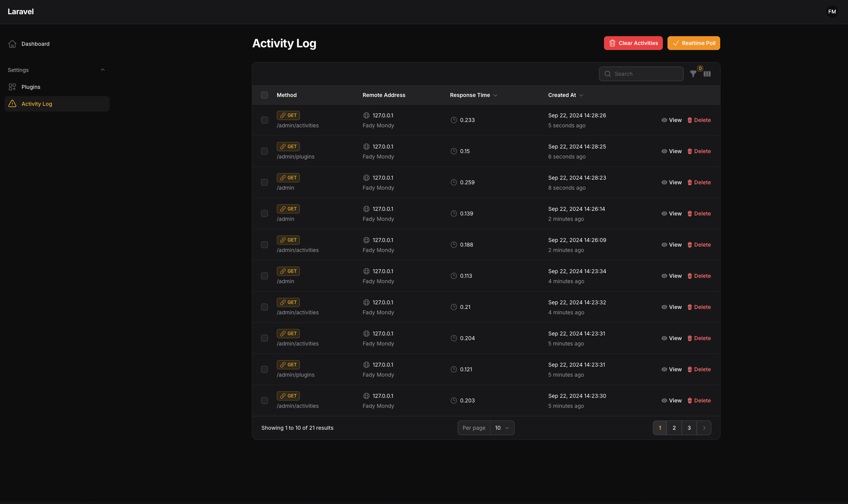
Task: Collapse the Settings sidebar group
Action: [102, 70]
